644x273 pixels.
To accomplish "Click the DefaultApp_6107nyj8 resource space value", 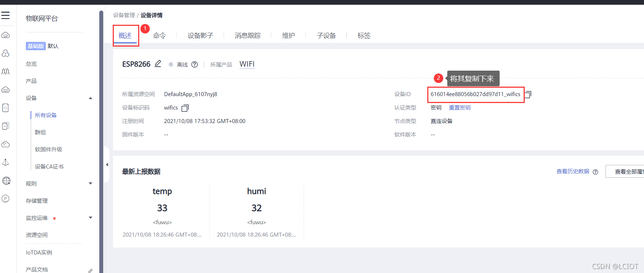I will (191, 94).
